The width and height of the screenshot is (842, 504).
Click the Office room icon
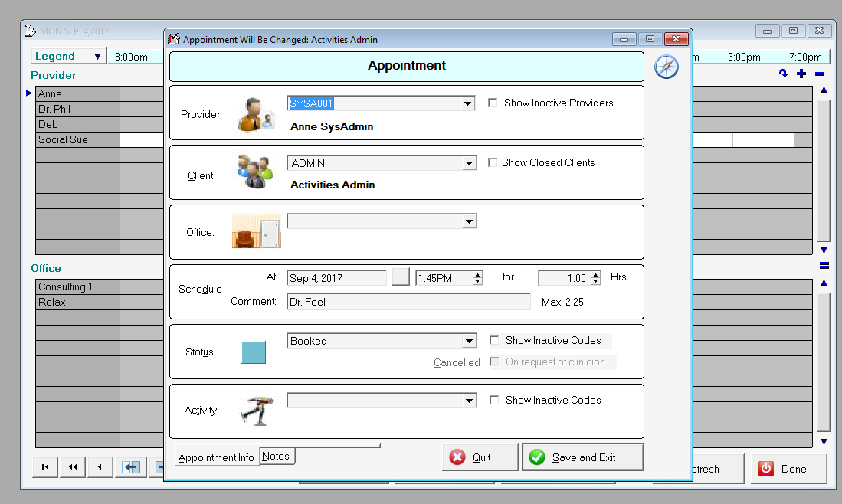(256, 231)
